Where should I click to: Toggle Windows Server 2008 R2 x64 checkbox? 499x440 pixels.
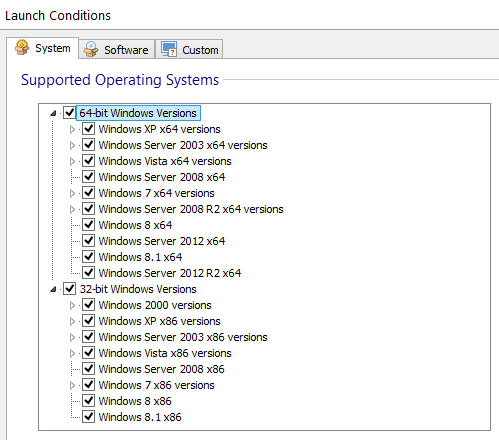pyautogui.click(x=89, y=209)
